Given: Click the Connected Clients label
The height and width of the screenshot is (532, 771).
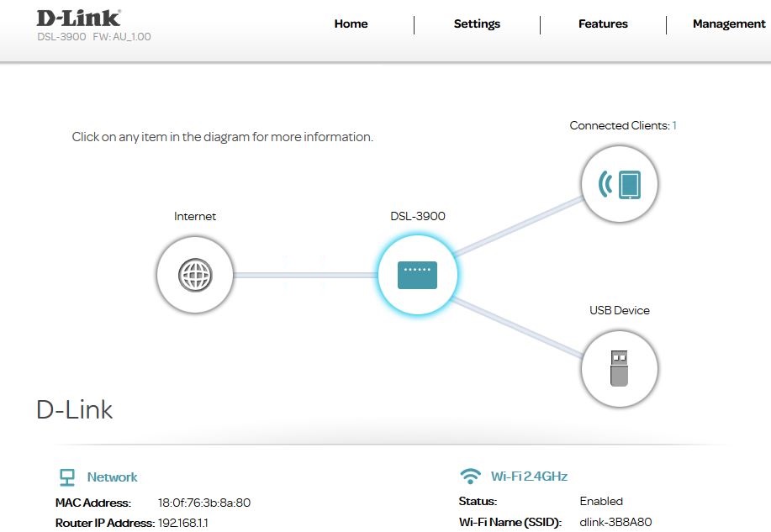Looking at the screenshot, I should (620, 125).
